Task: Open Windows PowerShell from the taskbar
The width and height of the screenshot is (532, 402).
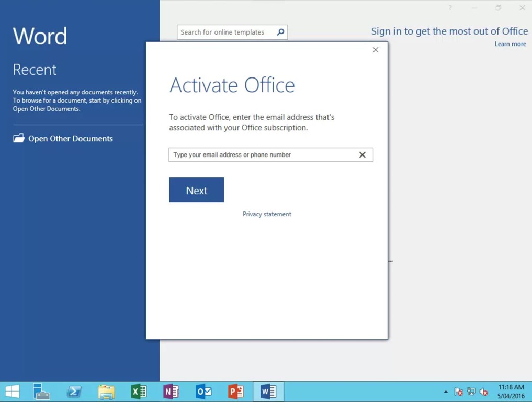Action: coord(74,391)
